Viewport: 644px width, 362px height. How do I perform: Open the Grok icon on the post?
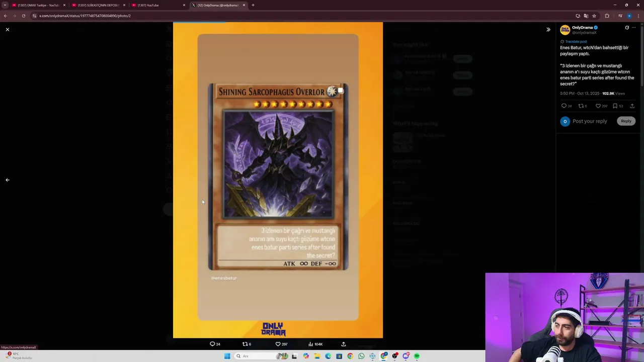pyautogui.click(x=627, y=28)
